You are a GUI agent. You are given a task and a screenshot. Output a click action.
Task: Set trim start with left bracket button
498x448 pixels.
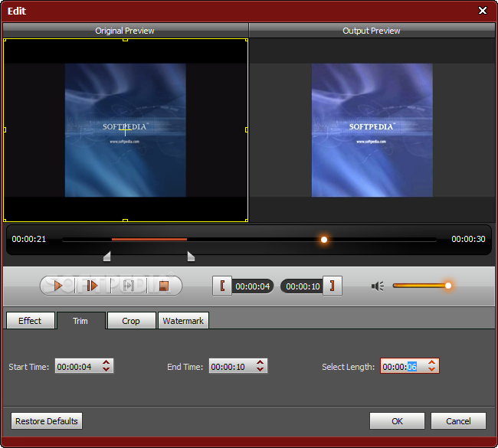tap(222, 286)
